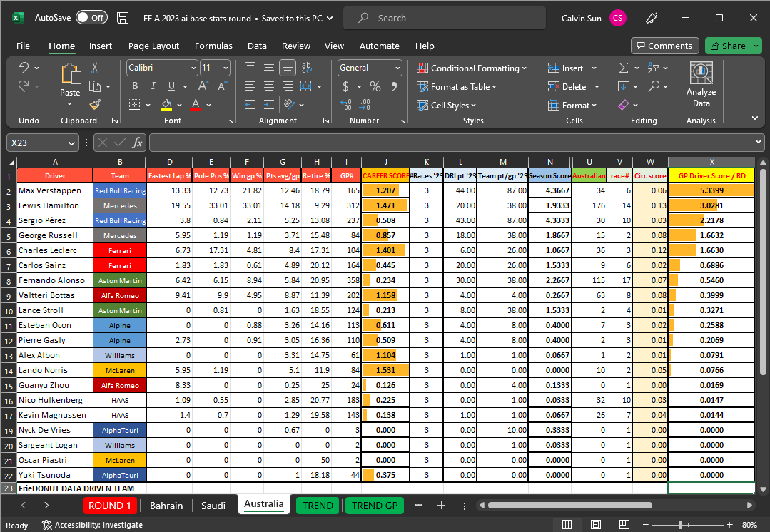The height and width of the screenshot is (532, 770).
Task: Toggle Underline formatting
Action: tap(171, 86)
